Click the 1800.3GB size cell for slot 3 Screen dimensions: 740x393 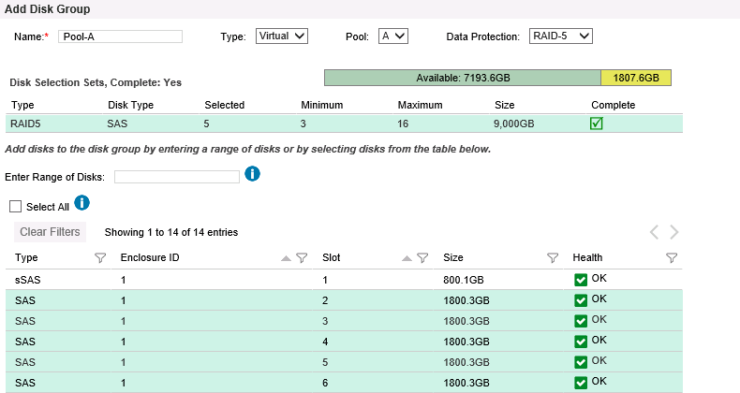tap(466, 321)
